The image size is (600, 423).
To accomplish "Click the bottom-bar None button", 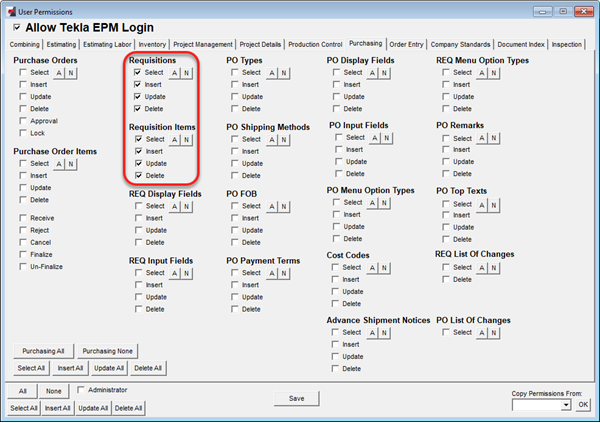I will click(x=54, y=391).
